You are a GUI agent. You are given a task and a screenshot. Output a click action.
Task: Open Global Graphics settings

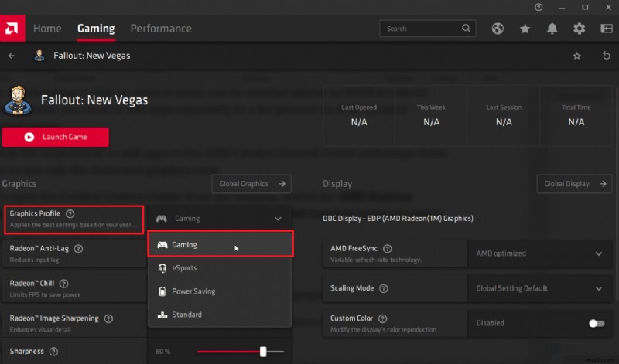(251, 184)
